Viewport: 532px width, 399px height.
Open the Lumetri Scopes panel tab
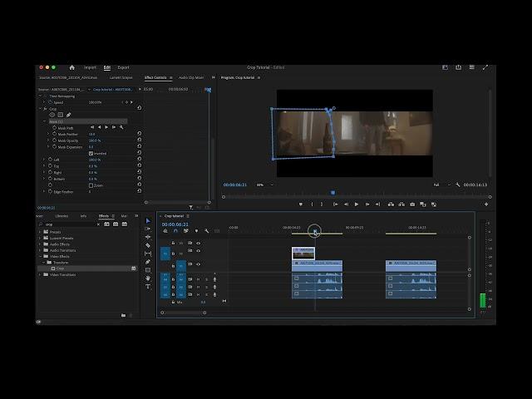pos(121,77)
